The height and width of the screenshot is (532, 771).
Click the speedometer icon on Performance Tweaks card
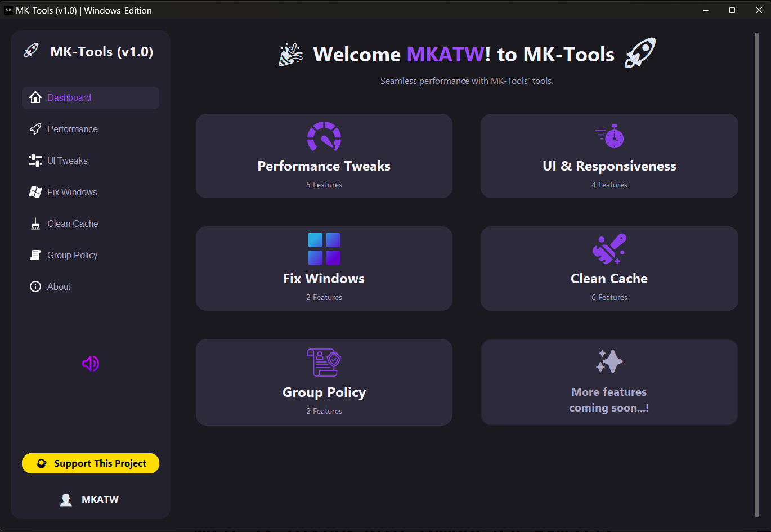pos(324,136)
